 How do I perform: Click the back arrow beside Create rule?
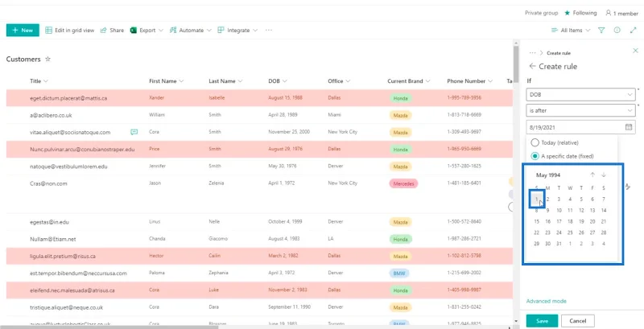pyautogui.click(x=532, y=66)
